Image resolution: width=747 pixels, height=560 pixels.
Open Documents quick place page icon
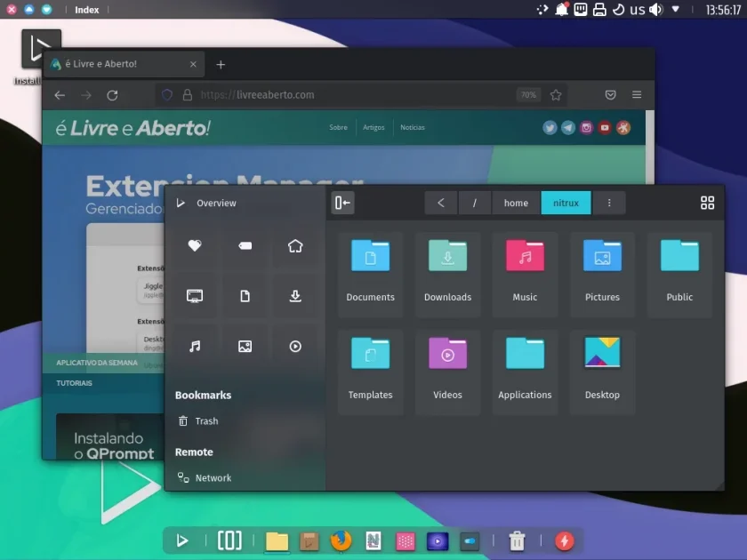click(245, 296)
